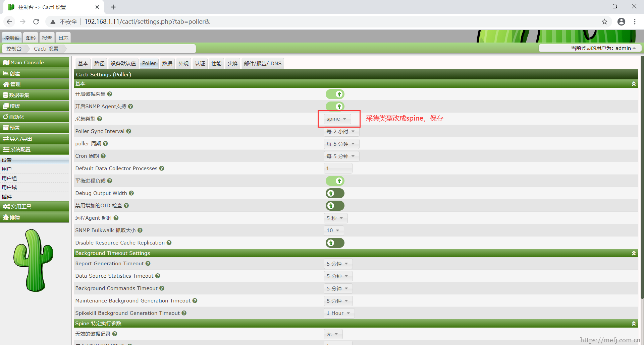Click help icon for Data Source Statistics Timeout
This screenshot has width=644, height=345.
point(158,276)
